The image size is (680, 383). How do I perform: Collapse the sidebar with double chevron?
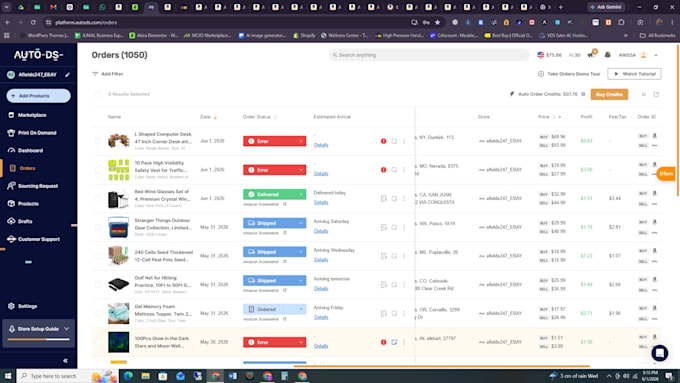(65, 360)
